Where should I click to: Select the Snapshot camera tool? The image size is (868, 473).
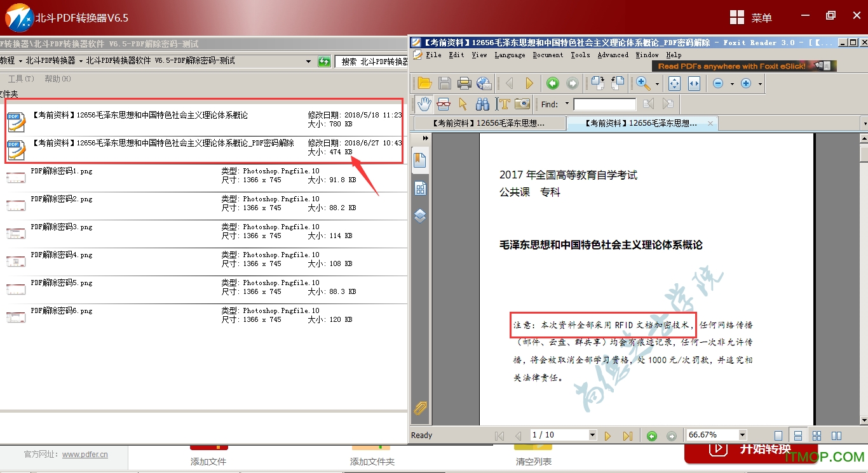tap(522, 103)
